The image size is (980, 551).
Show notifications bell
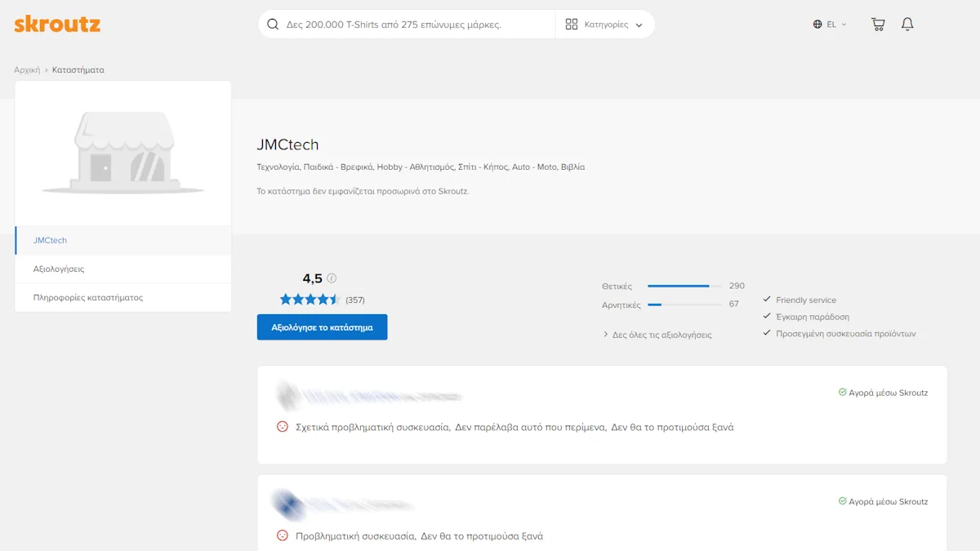point(907,24)
